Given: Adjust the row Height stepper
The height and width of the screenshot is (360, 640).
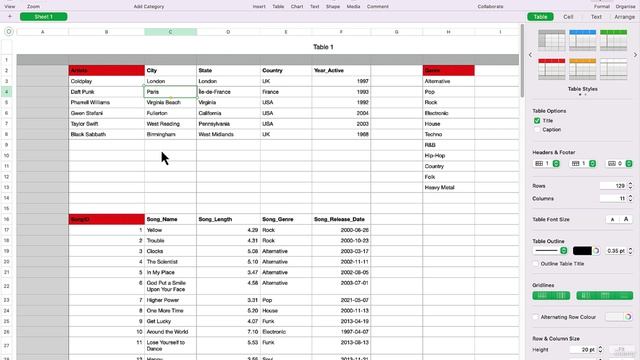Looking at the screenshot, I should tap(600, 350).
